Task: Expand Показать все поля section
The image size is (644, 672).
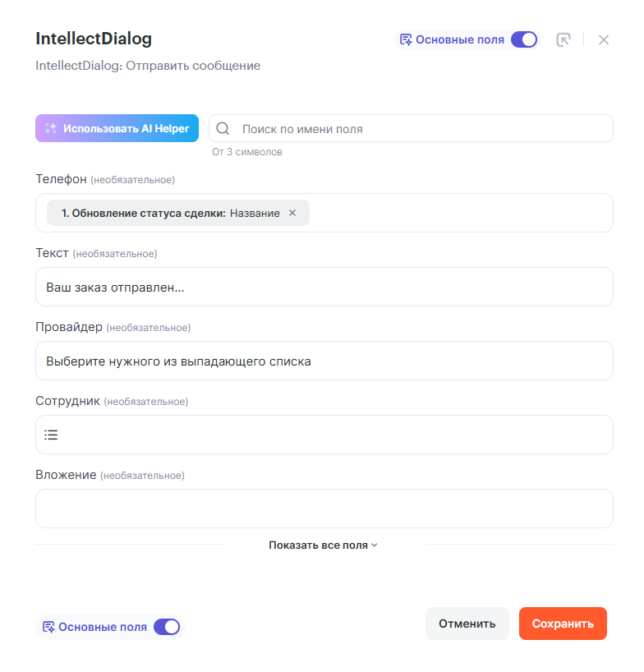Action: coord(324,545)
